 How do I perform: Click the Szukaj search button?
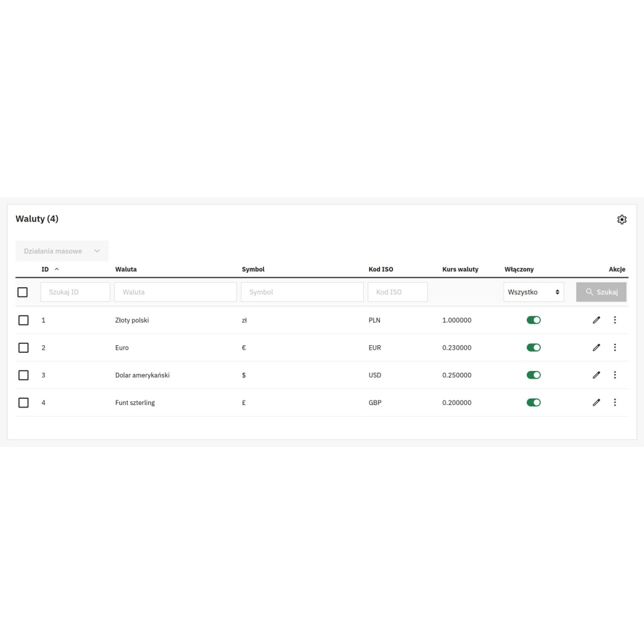[601, 292]
